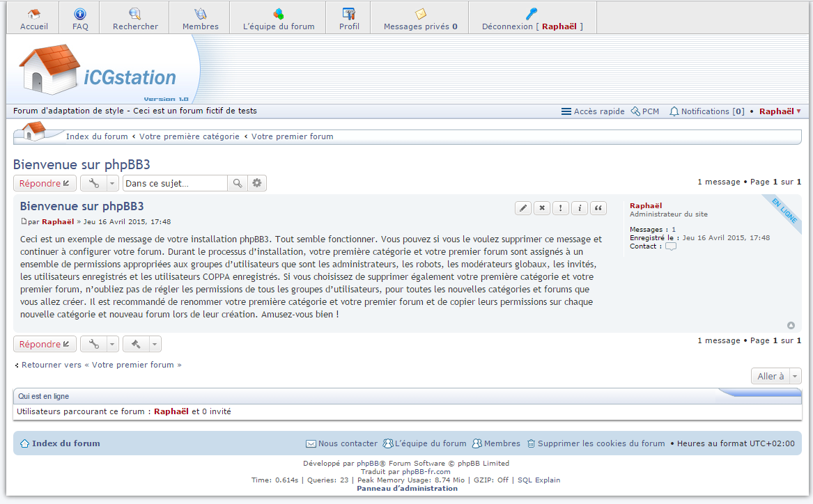This screenshot has height=504, width=813.
Task: Expand the moderation hammer tools dropdown
Action: click(142, 344)
